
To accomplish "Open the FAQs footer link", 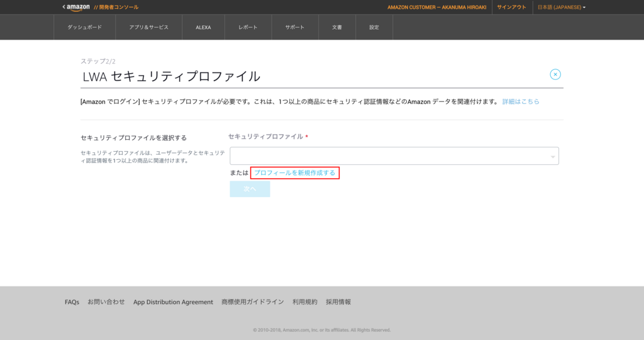I will (72, 302).
